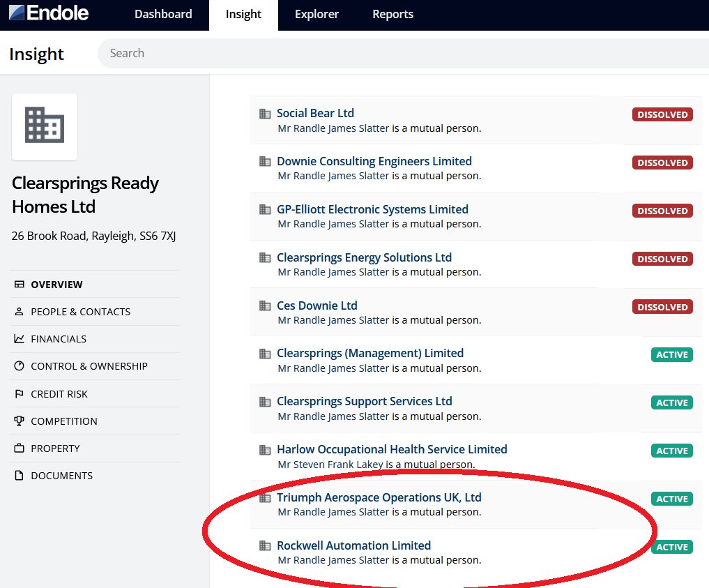
Task: Open the Documents section
Action: pos(95,476)
